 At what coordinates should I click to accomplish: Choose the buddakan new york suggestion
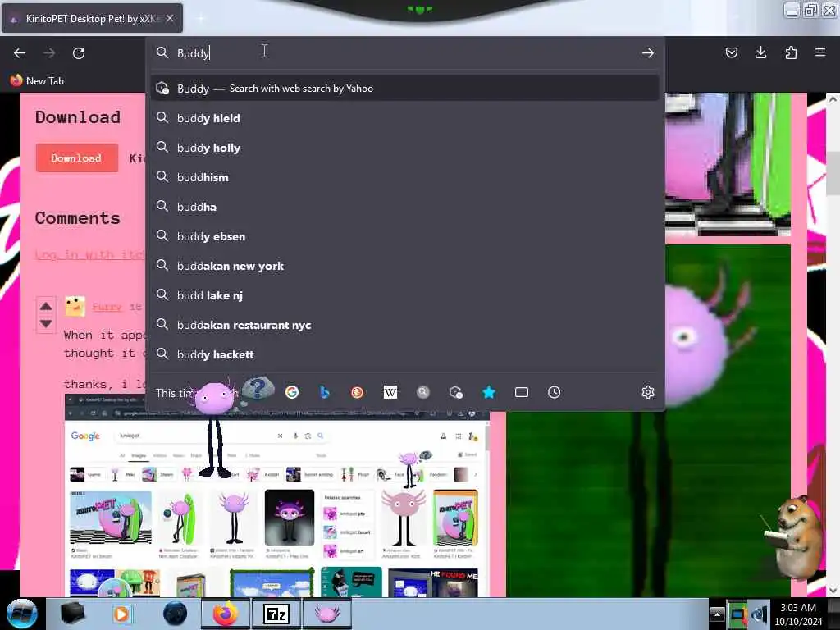[404, 266]
